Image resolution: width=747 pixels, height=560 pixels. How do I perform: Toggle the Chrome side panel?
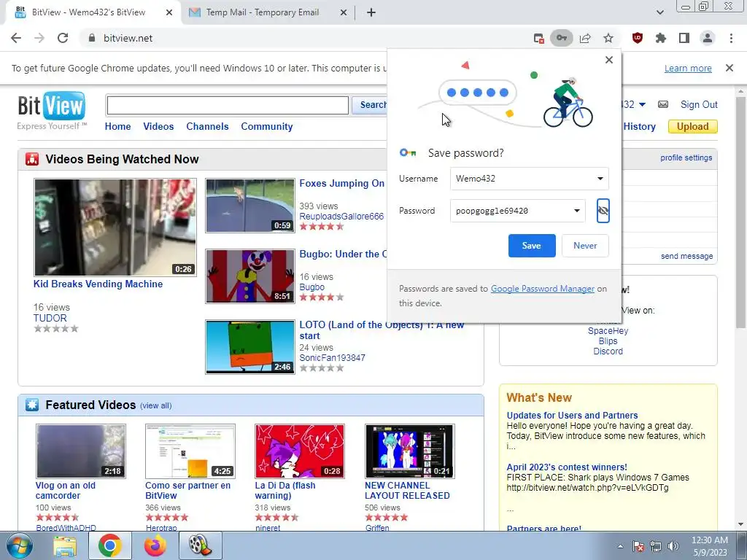[684, 38]
